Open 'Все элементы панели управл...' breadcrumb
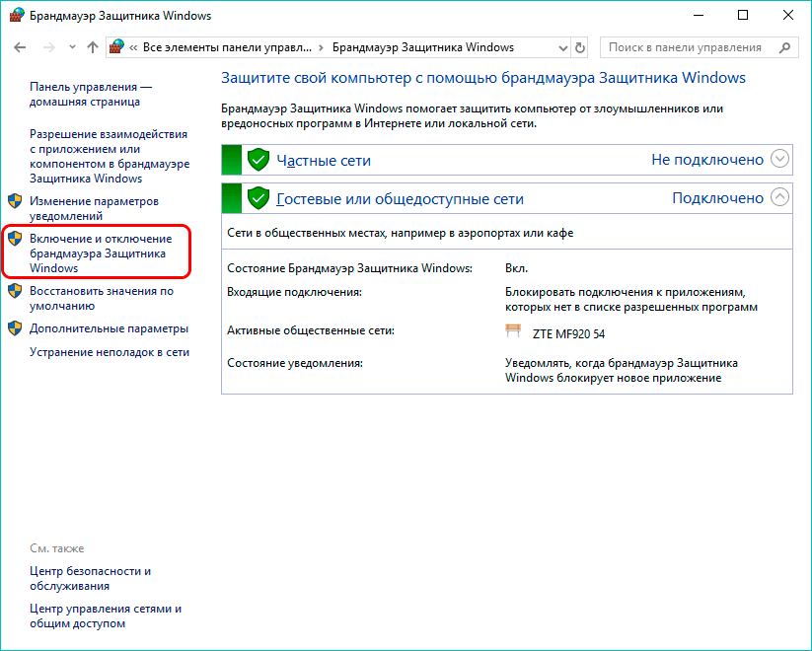Screen dimensions: 812x651 [227, 47]
